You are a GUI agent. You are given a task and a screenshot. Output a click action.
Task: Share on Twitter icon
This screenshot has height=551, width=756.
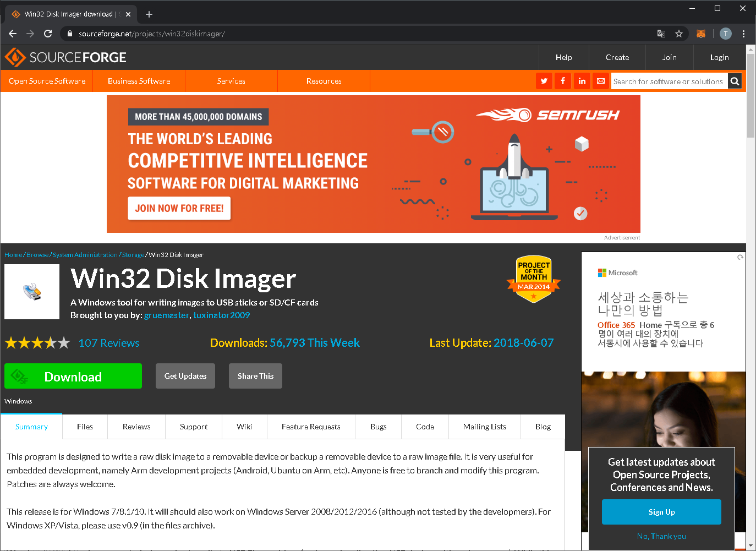[544, 81]
